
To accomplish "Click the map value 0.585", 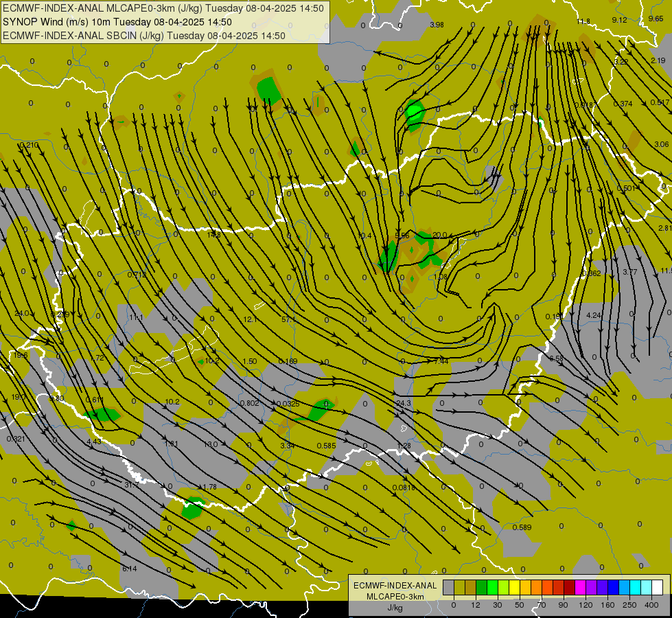I will point(326,446).
